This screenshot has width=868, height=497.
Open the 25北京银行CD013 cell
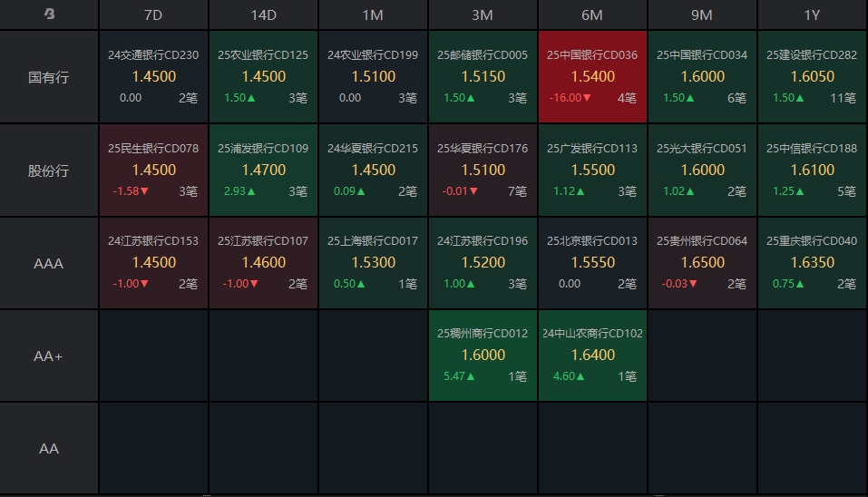592,263
